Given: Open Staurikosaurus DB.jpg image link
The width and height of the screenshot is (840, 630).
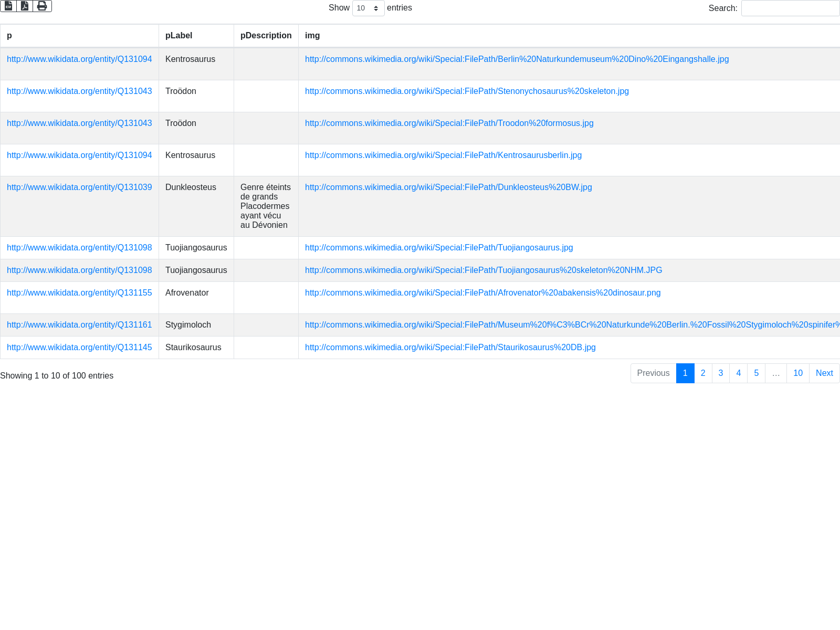Looking at the screenshot, I should (x=450, y=348).
